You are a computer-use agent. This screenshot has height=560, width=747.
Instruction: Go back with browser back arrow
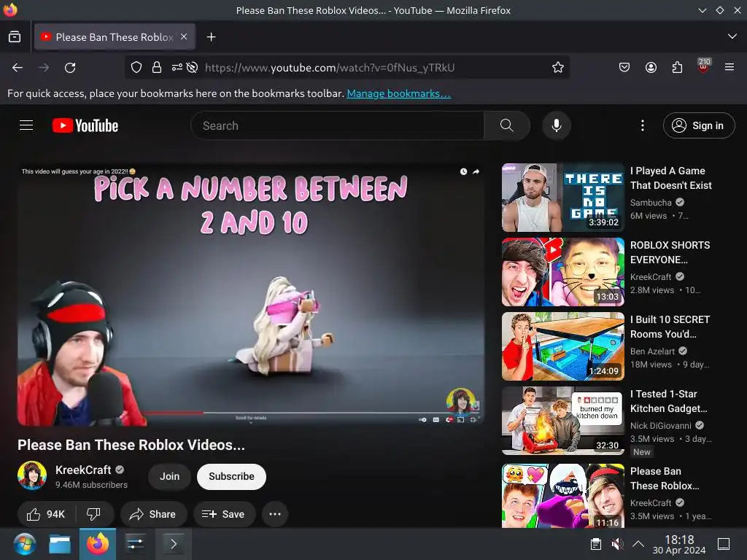pos(18,68)
